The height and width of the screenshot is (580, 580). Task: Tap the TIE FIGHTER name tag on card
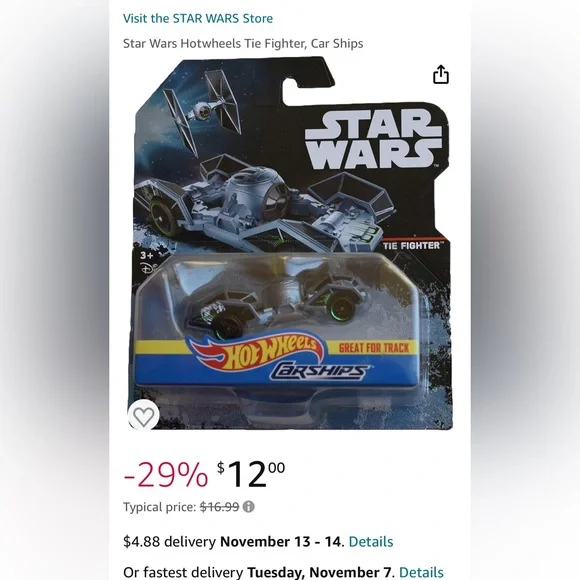(411, 246)
